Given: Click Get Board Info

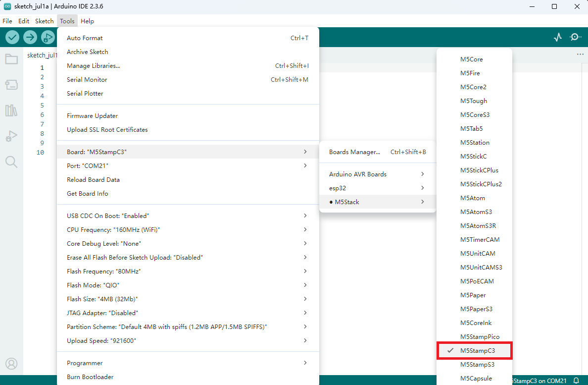Looking at the screenshot, I should (188, 194).
